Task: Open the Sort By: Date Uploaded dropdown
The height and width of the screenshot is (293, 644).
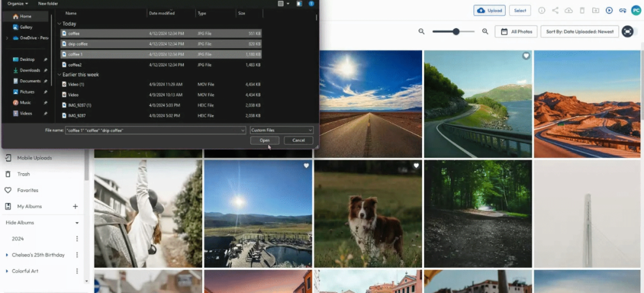Action: (580, 32)
